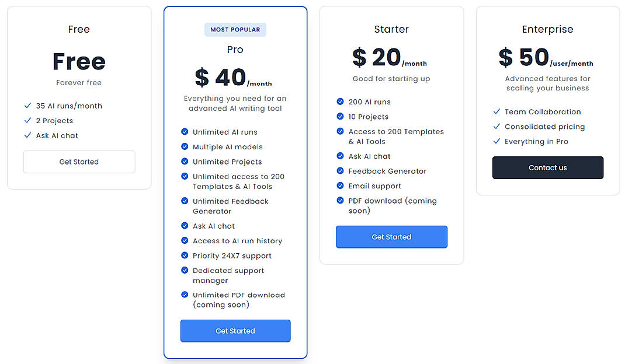Image resolution: width=625 pixels, height=364 pixels.
Task: Click the checkmark beside 10 Projects
Action: click(x=341, y=117)
